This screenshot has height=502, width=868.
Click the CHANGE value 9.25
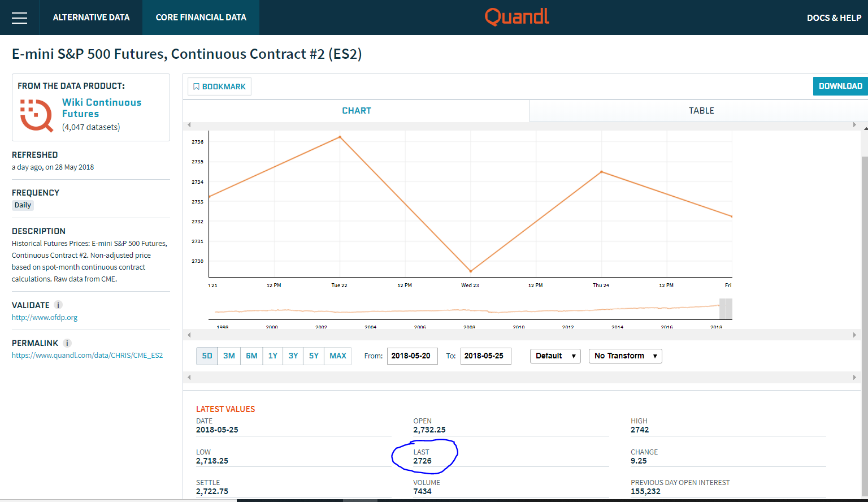(639, 461)
